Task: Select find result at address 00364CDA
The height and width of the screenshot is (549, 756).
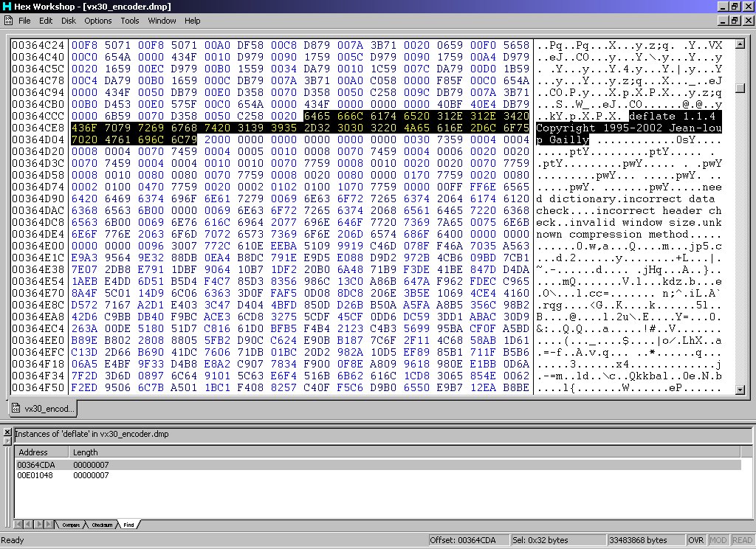Action: tap(377, 465)
